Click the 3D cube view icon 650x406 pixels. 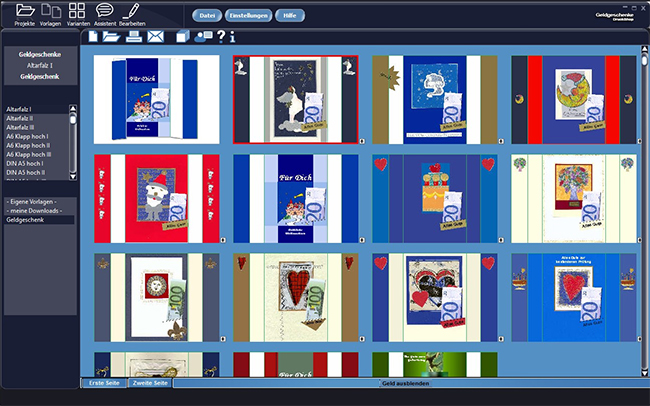click(181, 37)
